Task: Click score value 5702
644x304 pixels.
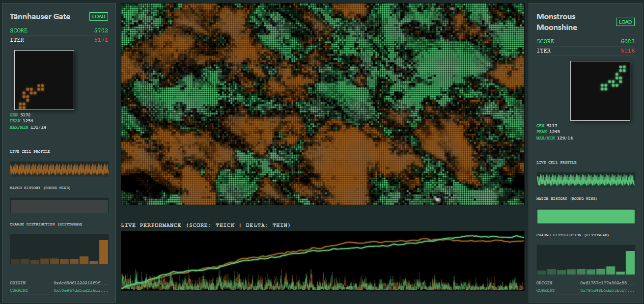Action: (101, 30)
